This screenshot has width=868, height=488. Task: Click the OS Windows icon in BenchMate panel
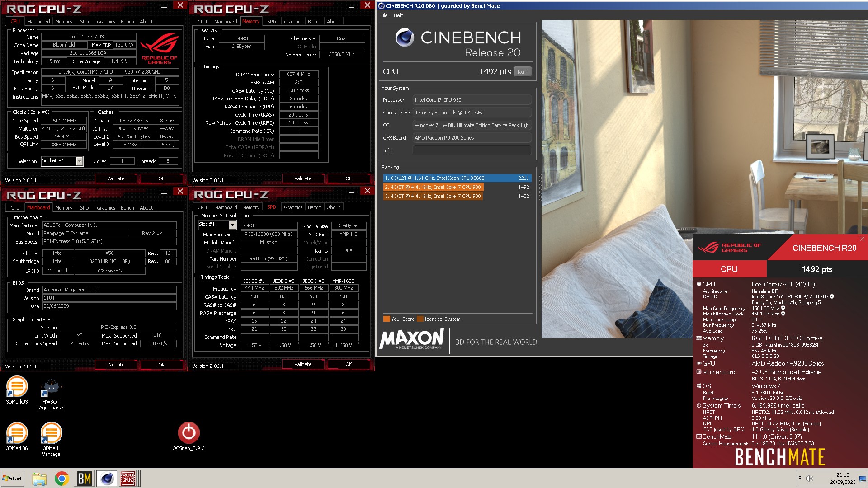(x=699, y=386)
